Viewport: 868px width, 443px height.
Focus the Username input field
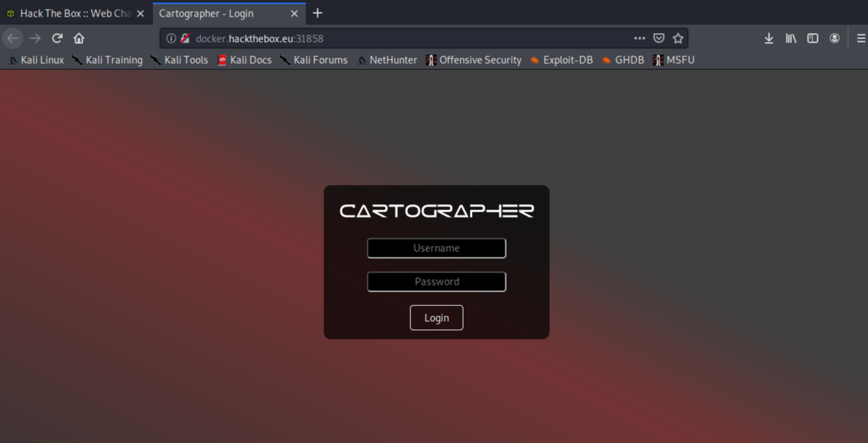tap(436, 248)
